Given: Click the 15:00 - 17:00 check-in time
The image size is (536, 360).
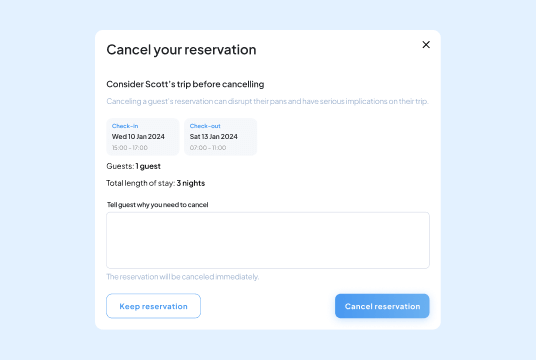Looking at the screenshot, I should coord(130,148).
